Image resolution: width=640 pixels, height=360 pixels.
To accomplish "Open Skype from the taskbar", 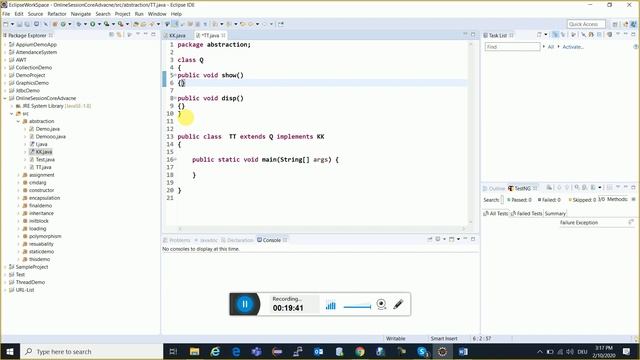I will click(x=422, y=351).
